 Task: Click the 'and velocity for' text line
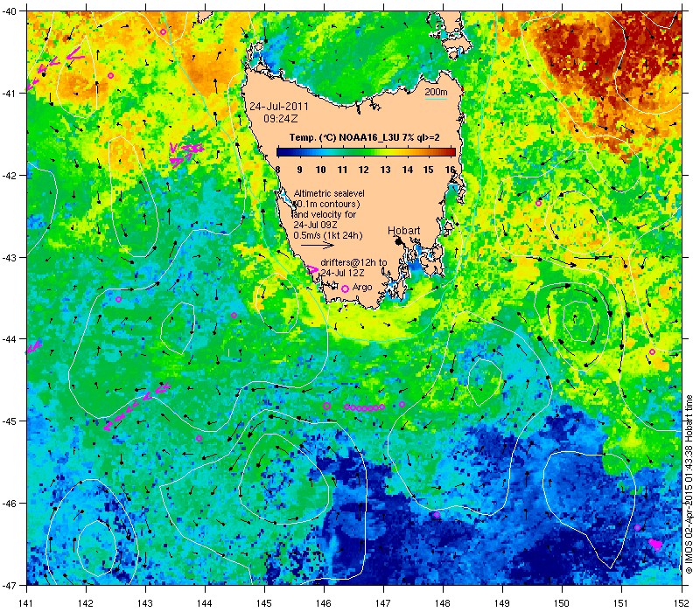325,214
